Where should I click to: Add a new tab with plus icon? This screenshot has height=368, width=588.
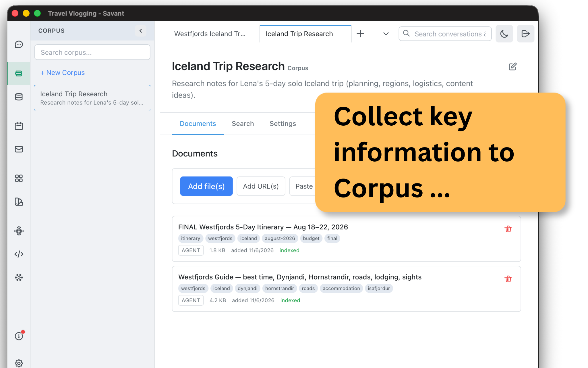click(360, 34)
